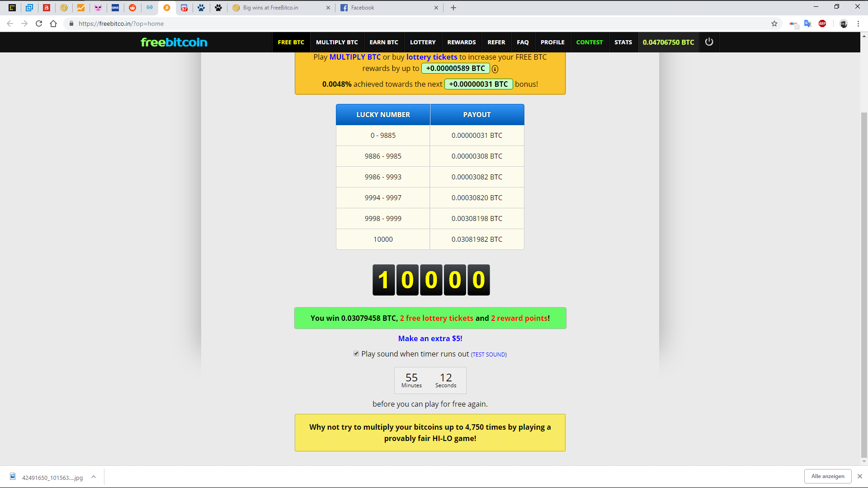Toggle Play sound when timer runs out
Viewport: 868px width, 488px height.
[356, 354]
